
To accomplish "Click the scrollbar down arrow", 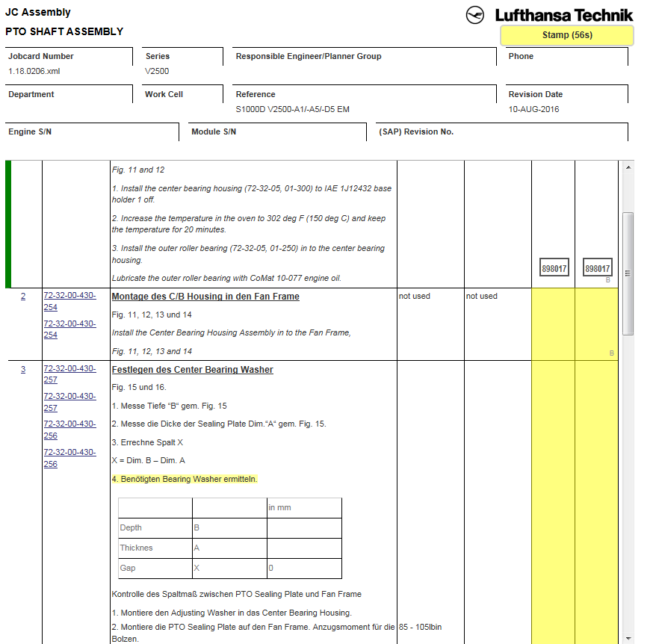I will click(628, 638).
